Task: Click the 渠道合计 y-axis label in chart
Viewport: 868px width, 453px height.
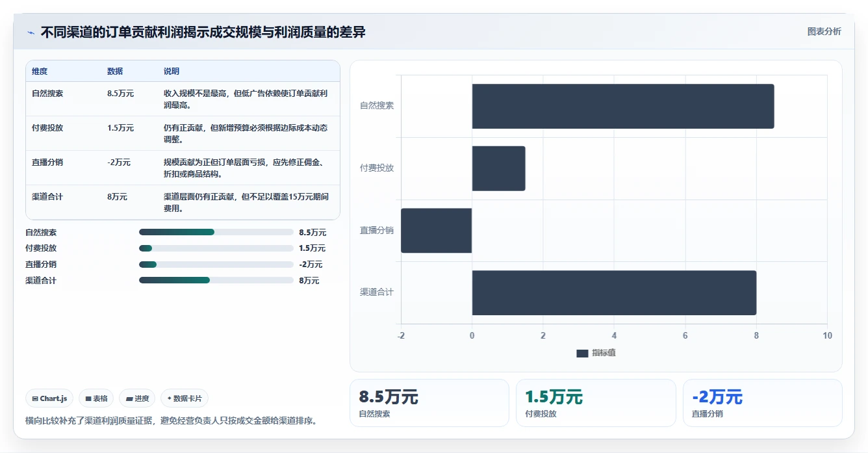Action: [x=377, y=292]
